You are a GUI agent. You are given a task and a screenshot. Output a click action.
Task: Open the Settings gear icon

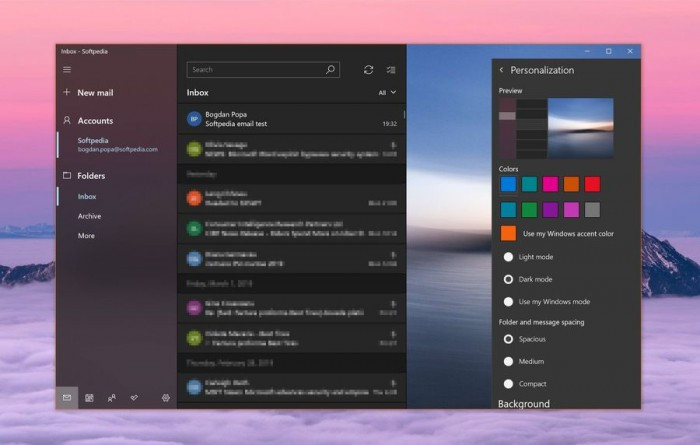coord(166,397)
